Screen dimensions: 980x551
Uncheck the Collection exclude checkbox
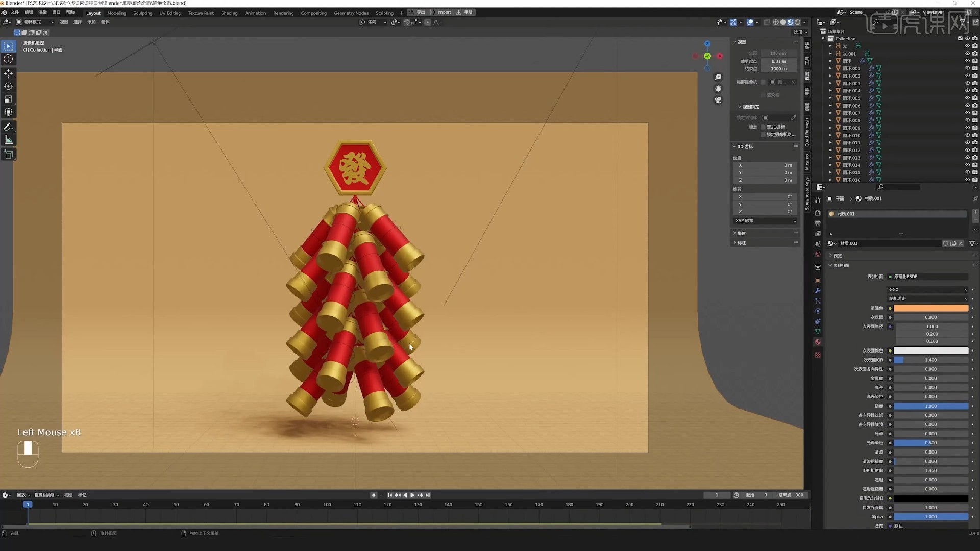(x=960, y=39)
